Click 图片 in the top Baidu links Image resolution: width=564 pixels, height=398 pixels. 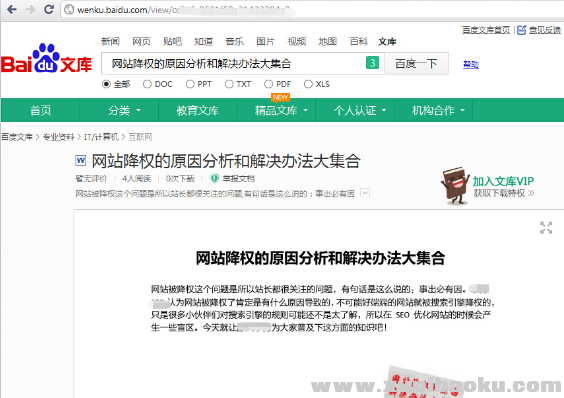[265, 41]
